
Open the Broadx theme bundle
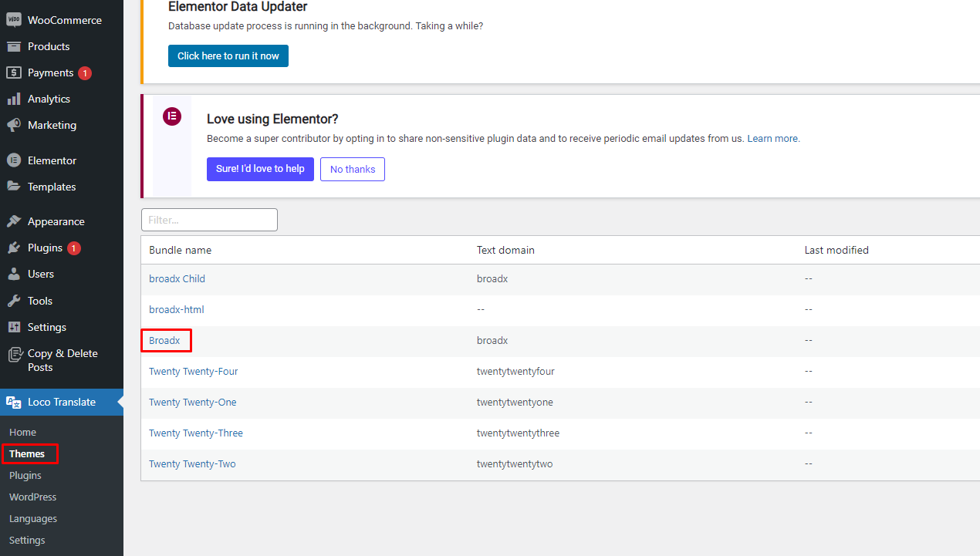click(x=164, y=340)
